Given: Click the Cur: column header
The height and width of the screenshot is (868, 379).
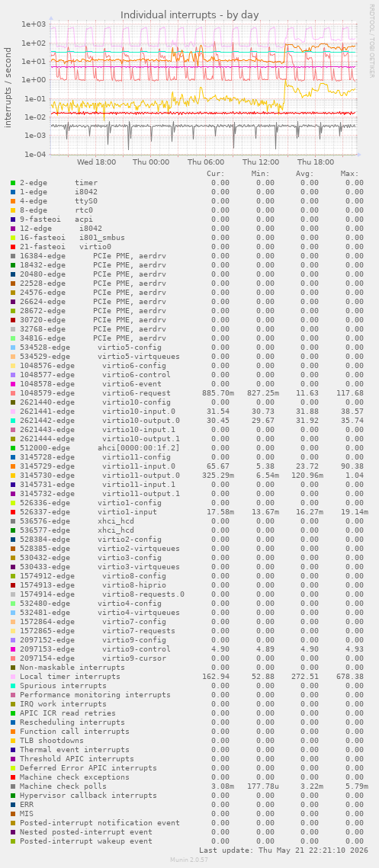Looking at the screenshot, I should pyautogui.click(x=216, y=173).
